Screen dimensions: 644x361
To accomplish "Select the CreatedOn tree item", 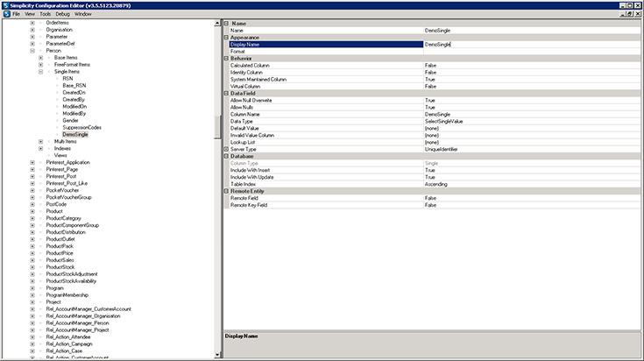I will pos(74,92).
